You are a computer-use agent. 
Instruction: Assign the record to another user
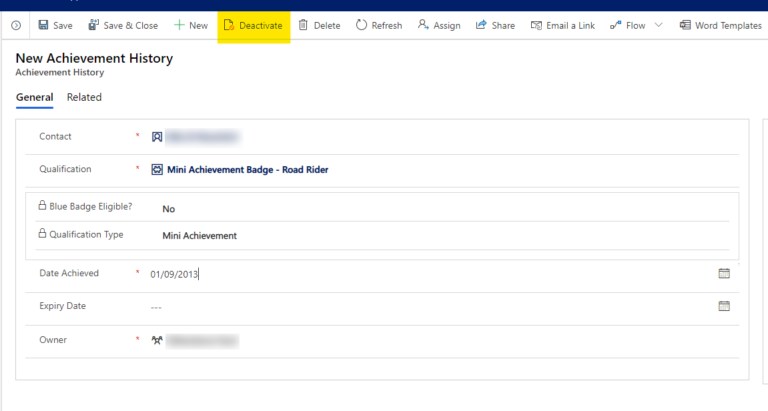(x=439, y=25)
